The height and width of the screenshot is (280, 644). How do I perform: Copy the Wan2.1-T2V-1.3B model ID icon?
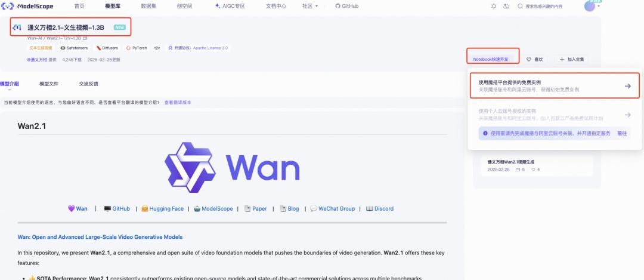85,38
